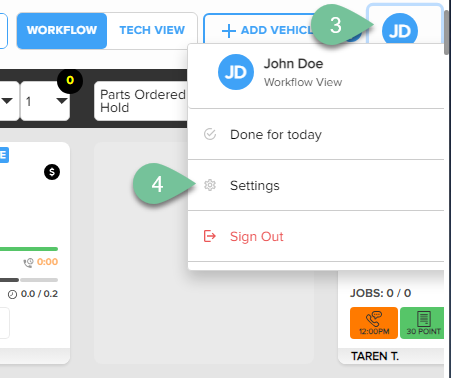
Task: Click the vertical scrollbar on the right edge
Action: click(447, 32)
